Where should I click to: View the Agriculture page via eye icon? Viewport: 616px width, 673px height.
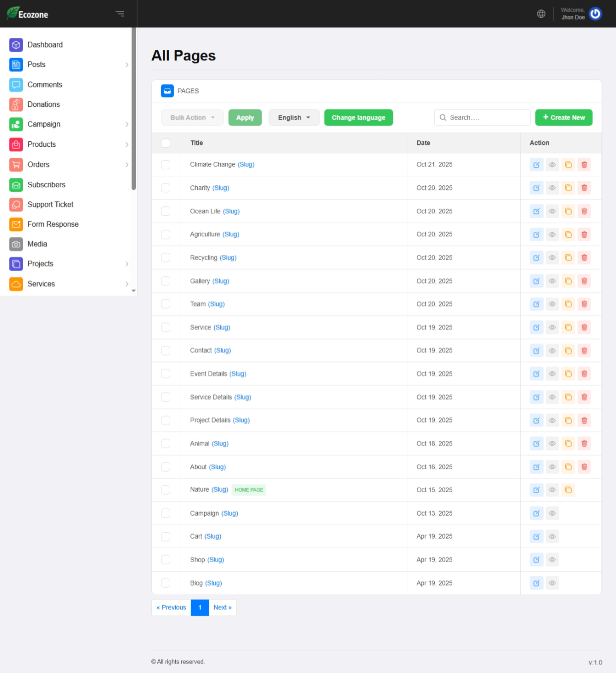pos(552,235)
